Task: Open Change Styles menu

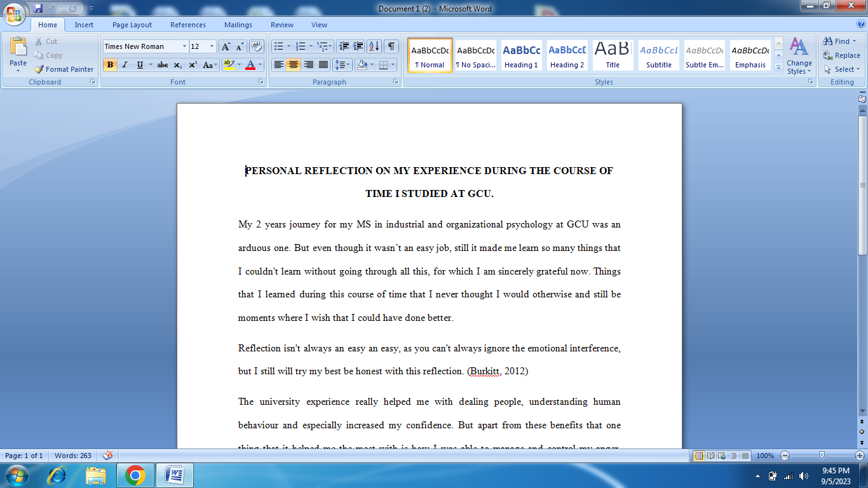Action: [x=799, y=56]
